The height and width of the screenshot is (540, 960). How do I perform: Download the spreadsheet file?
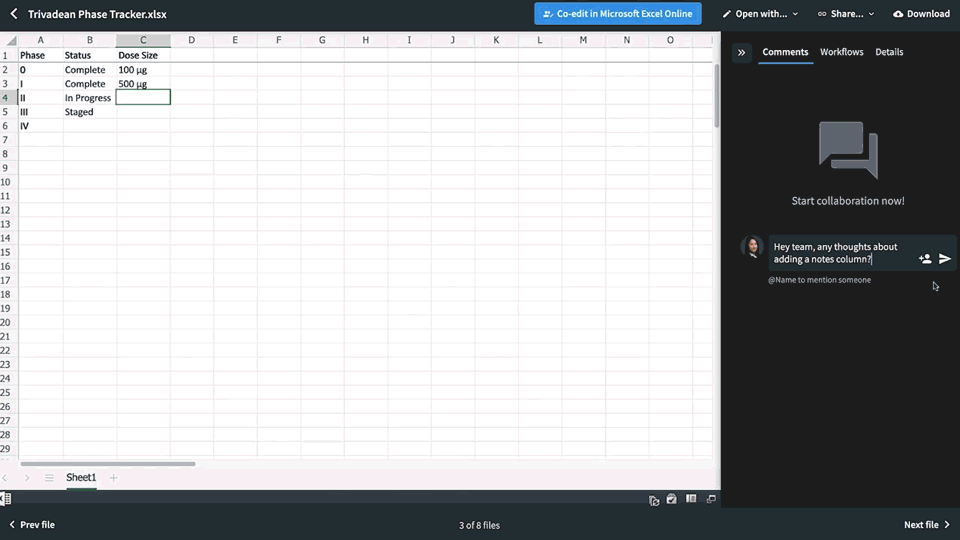click(921, 14)
